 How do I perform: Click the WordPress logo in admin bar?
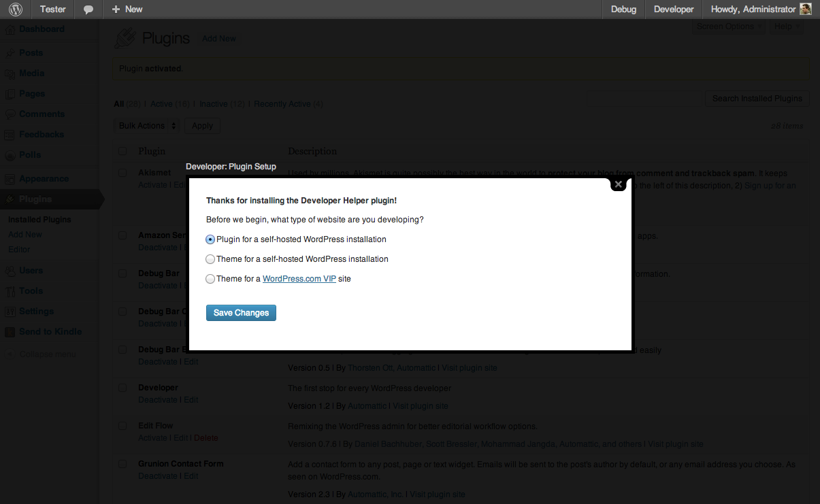[15, 10]
